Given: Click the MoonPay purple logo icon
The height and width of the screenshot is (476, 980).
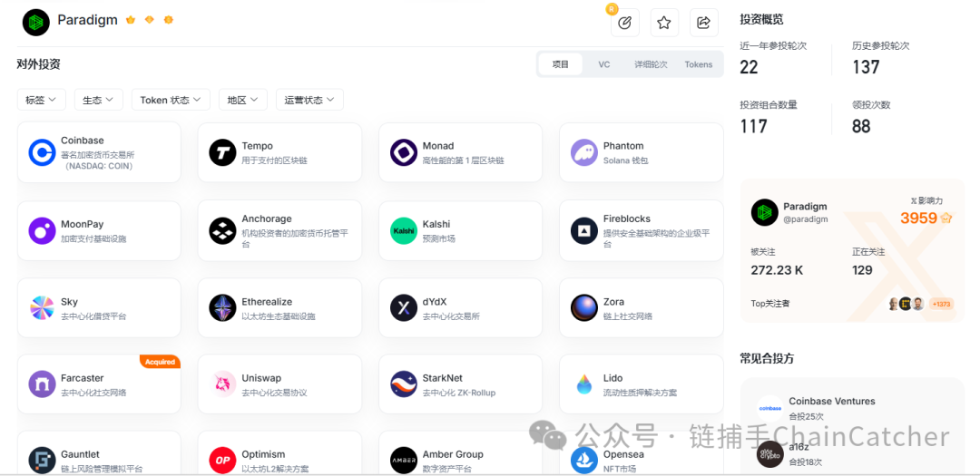Looking at the screenshot, I should tap(42, 231).
